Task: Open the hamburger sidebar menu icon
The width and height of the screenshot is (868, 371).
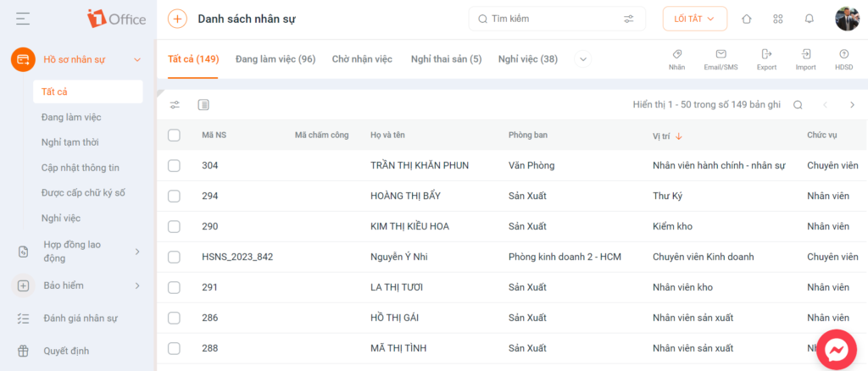Action: [x=23, y=19]
